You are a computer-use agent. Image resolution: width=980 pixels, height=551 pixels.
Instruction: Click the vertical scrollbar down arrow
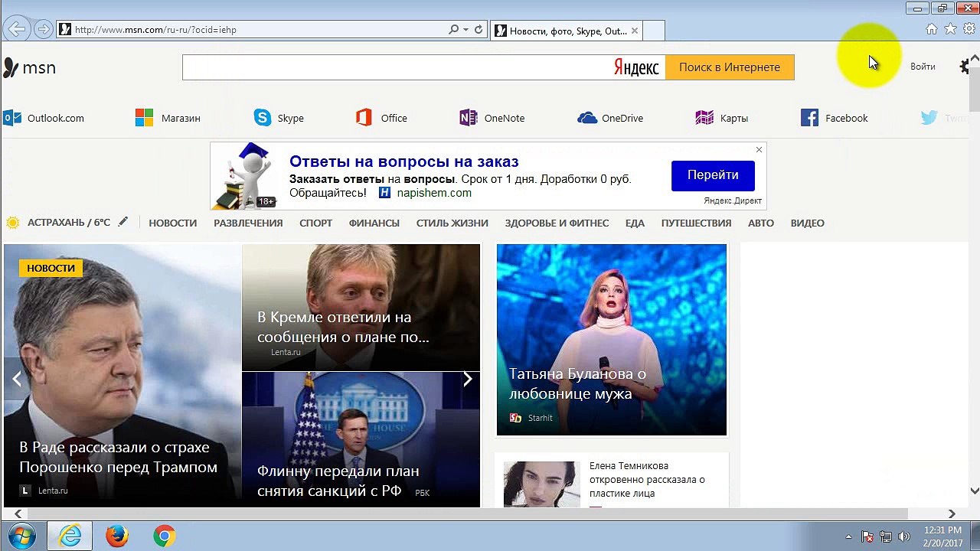[x=975, y=491]
